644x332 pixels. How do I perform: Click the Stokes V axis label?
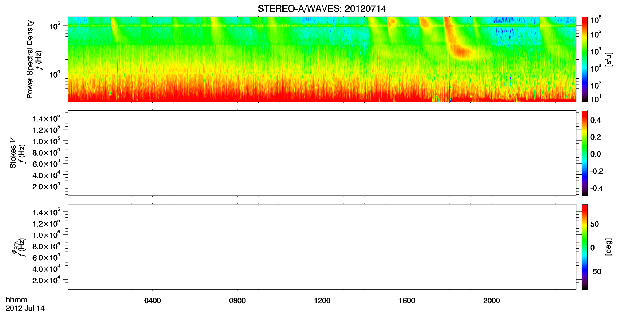[13, 152]
